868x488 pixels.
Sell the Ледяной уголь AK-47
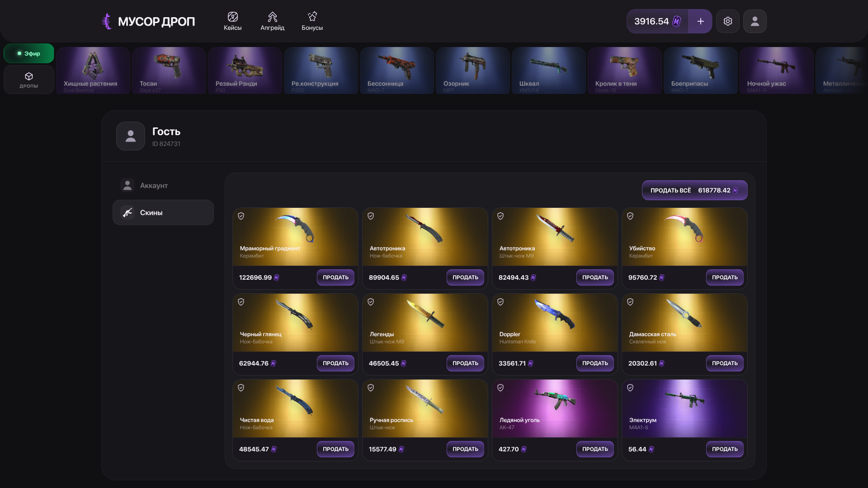coord(595,449)
